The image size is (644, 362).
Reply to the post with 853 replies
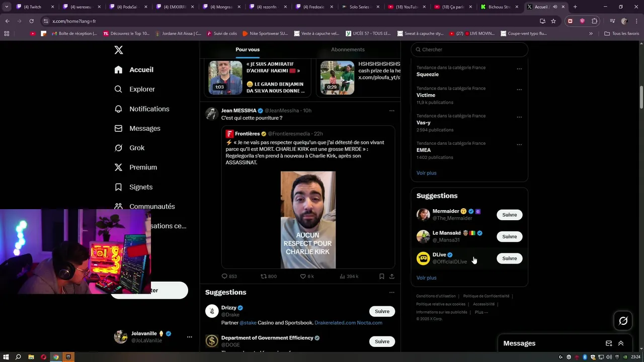pos(229,276)
